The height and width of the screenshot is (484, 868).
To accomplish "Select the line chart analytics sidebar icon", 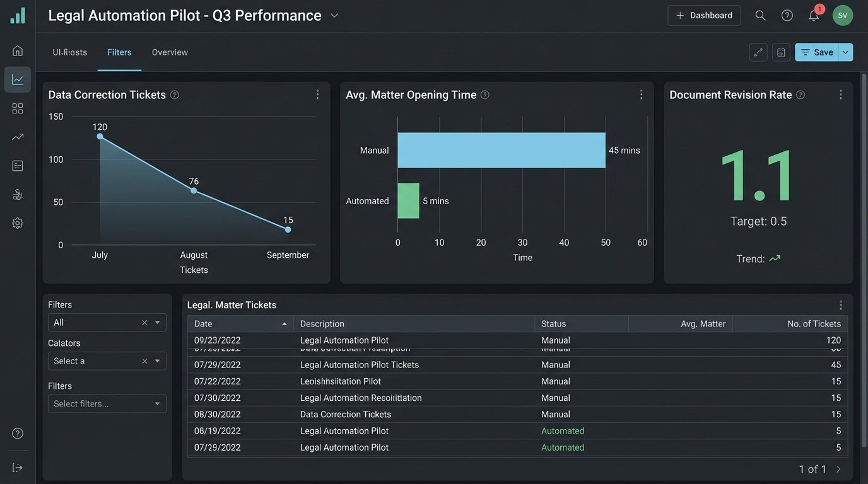I will click(16, 79).
